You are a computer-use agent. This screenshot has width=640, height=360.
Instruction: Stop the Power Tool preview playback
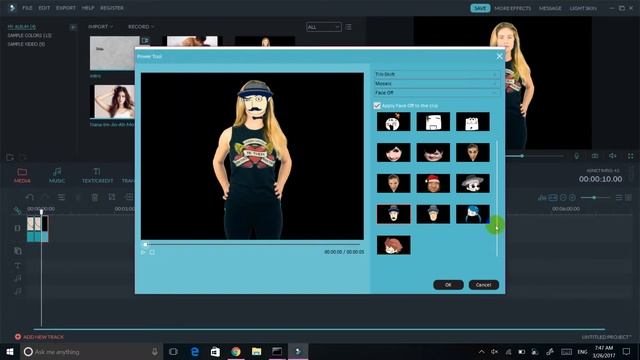click(x=152, y=252)
